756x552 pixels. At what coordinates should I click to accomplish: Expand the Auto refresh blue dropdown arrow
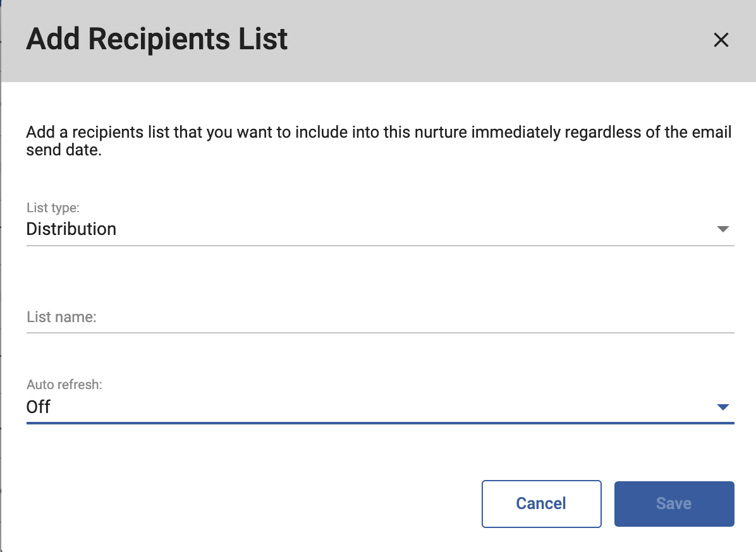pyautogui.click(x=723, y=407)
